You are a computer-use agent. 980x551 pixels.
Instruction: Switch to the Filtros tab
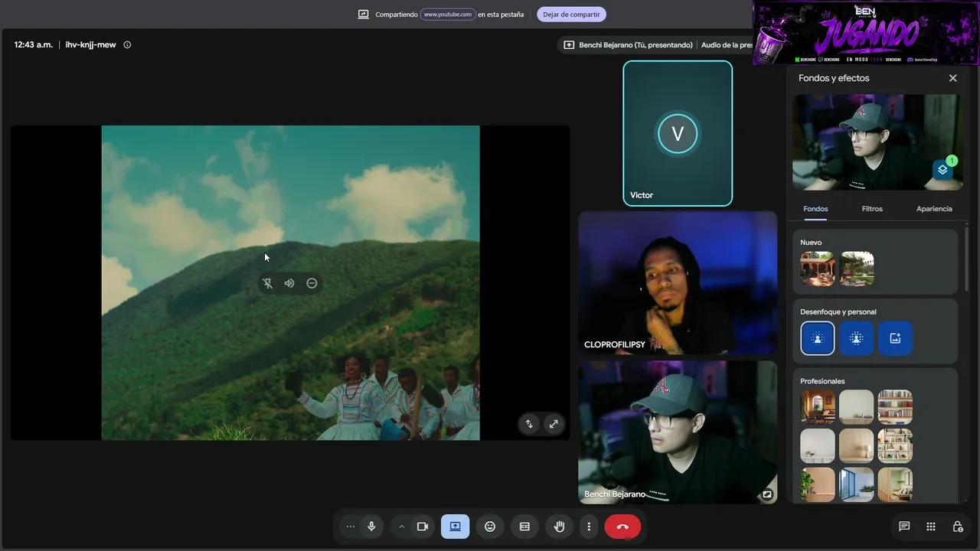[x=872, y=209]
